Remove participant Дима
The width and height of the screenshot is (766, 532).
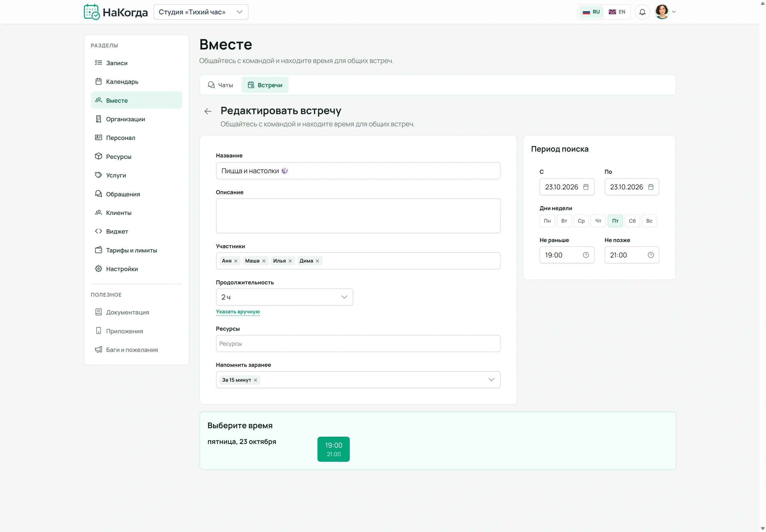[317, 261]
